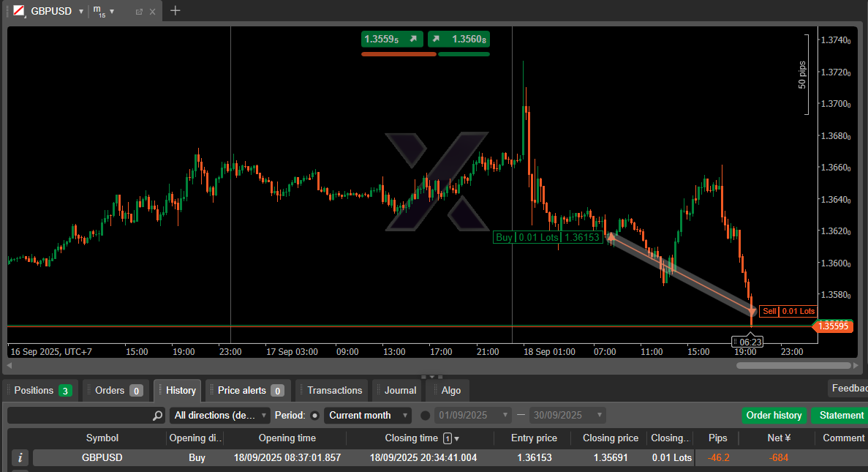Open the GBPUSD symbol dropdown arrow
868x472 pixels.
click(x=80, y=12)
